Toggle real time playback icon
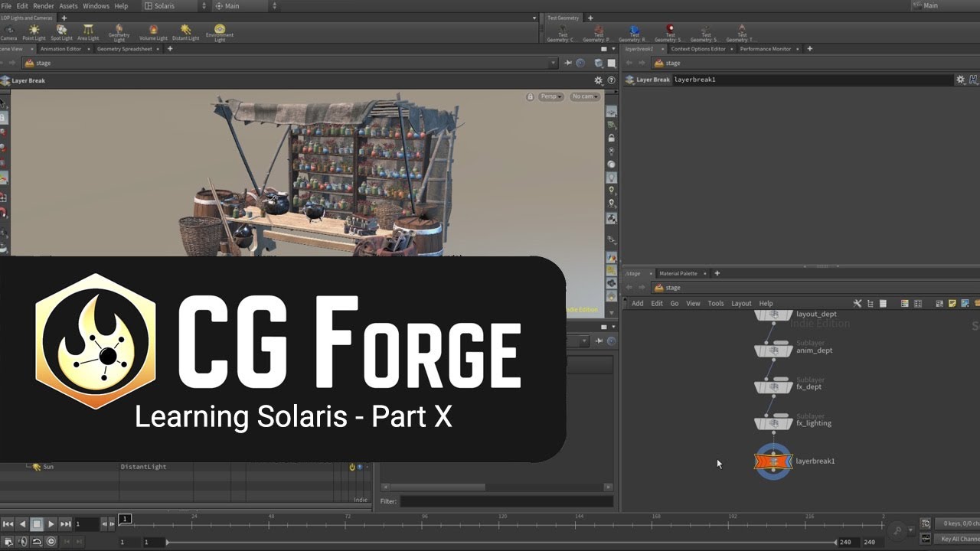This screenshot has height=551, width=980. pyautogui.click(x=51, y=541)
